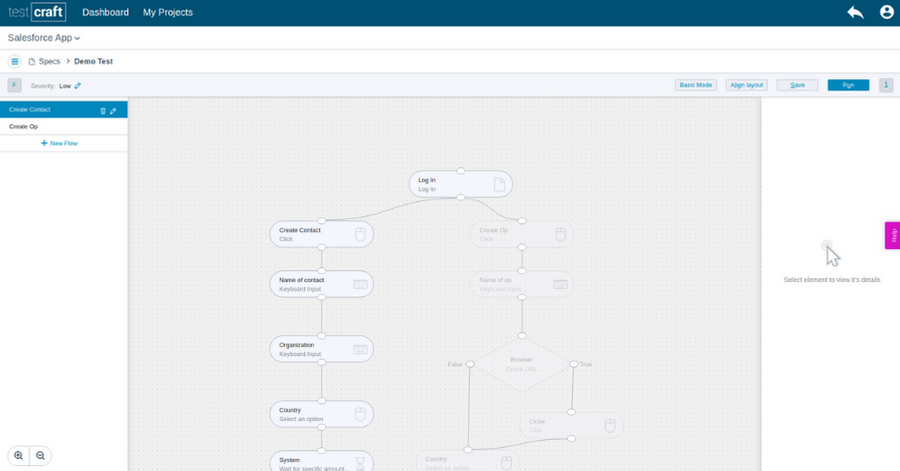Viewport: 900px width, 471px height.
Task: Delete the Create Contact flow
Action: coord(103,111)
